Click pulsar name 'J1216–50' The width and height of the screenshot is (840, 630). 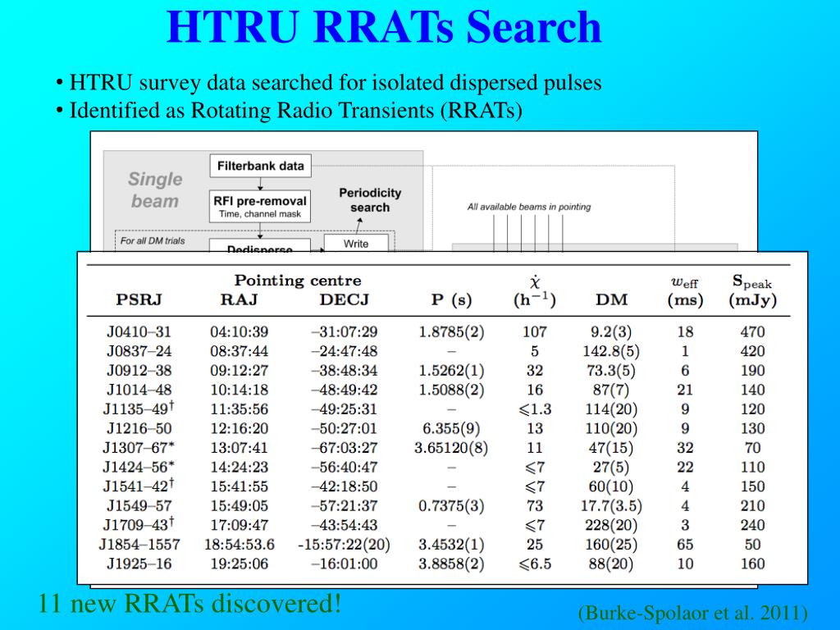coord(139,428)
